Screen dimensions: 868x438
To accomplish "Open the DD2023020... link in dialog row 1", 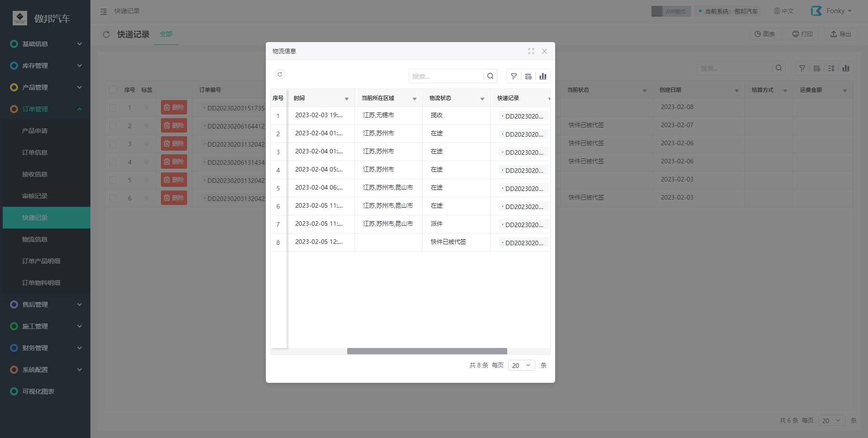I will [524, 116].
